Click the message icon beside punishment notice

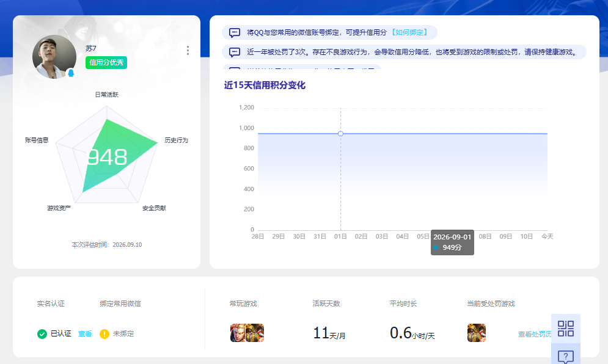pyautogui.click(x=235, y=52)
